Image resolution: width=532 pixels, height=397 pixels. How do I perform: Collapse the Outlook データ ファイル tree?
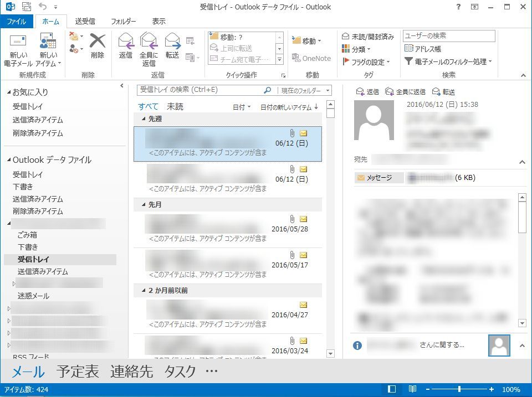[9, 159]
